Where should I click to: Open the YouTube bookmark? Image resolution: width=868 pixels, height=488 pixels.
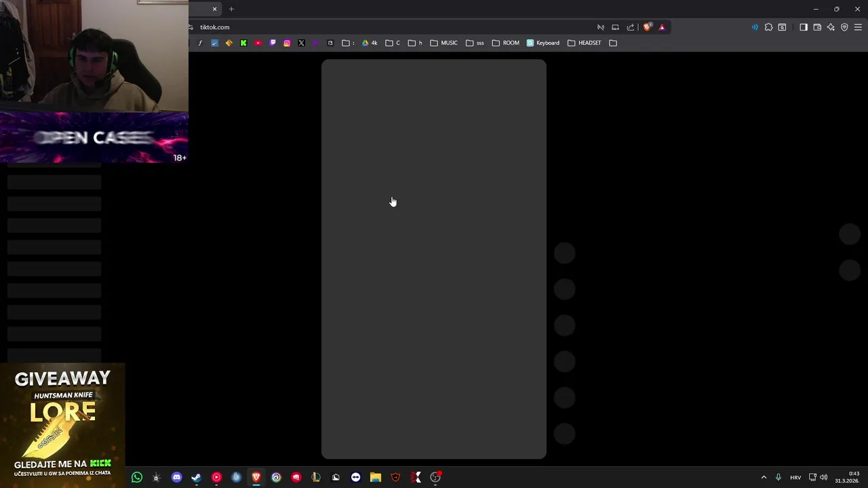(x=258, y=43)
